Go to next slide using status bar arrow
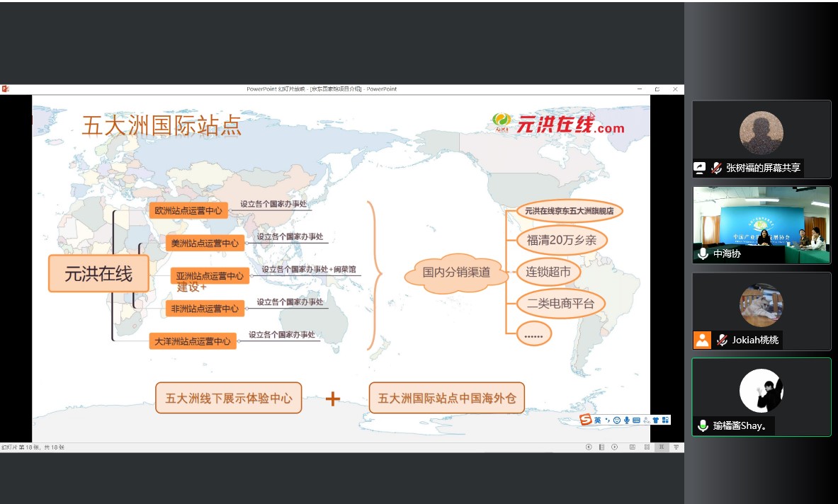838x504 pixels. coord(615,447)
